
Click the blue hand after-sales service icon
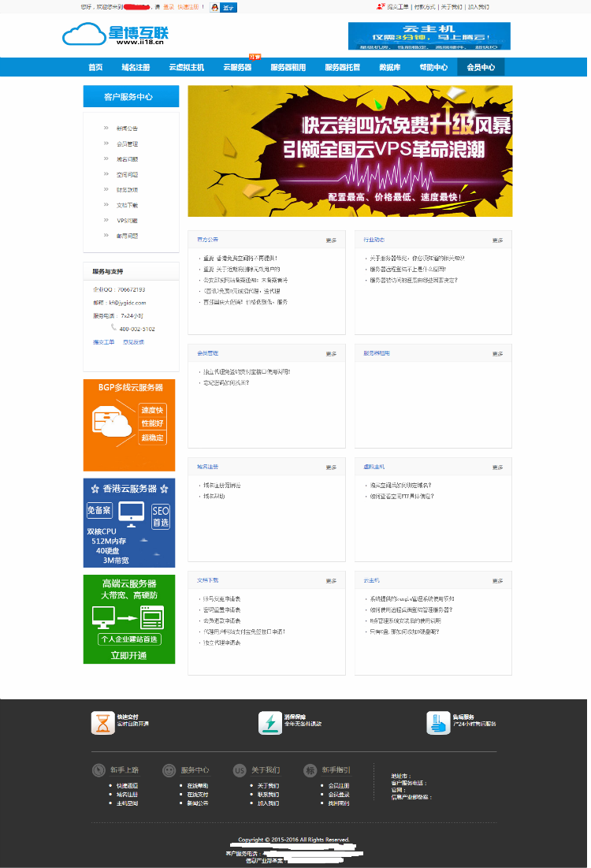pos(438,723)
